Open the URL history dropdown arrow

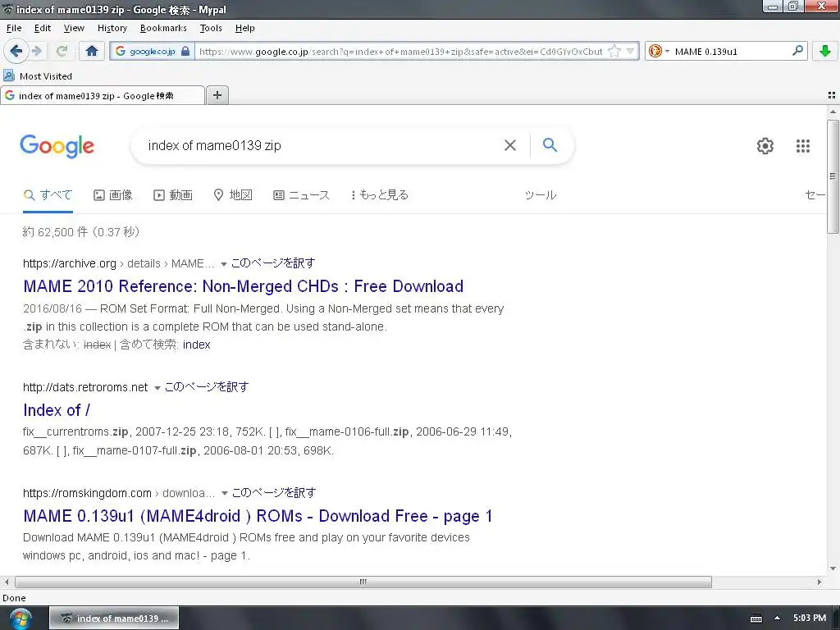[631, 51]
